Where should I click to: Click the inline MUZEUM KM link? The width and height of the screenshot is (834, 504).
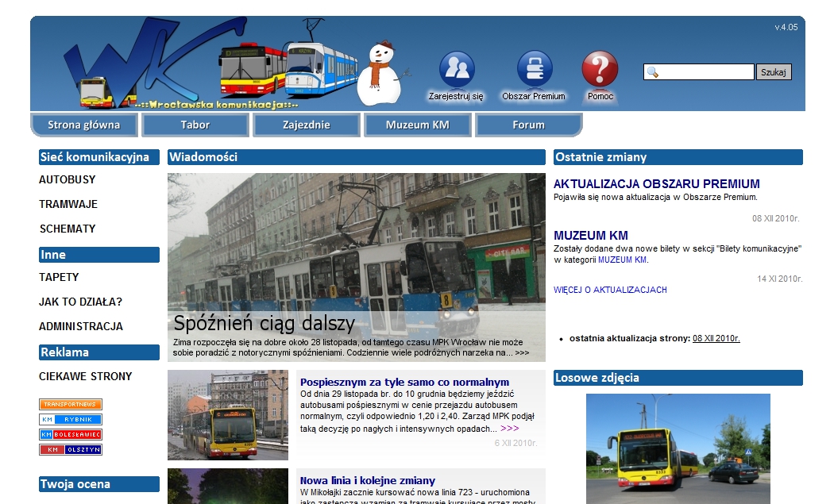[x=622, y=260]
